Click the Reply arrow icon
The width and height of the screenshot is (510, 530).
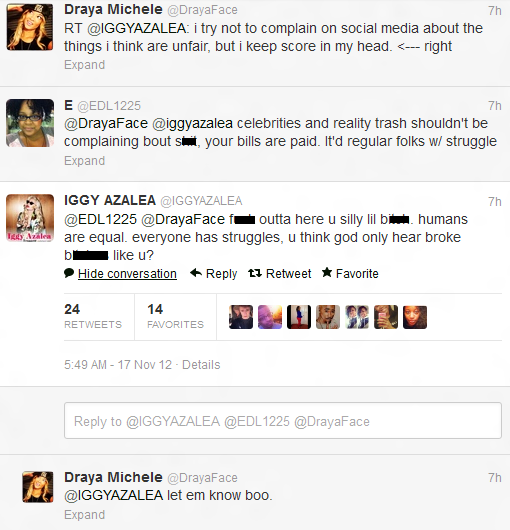coord(196,272)
